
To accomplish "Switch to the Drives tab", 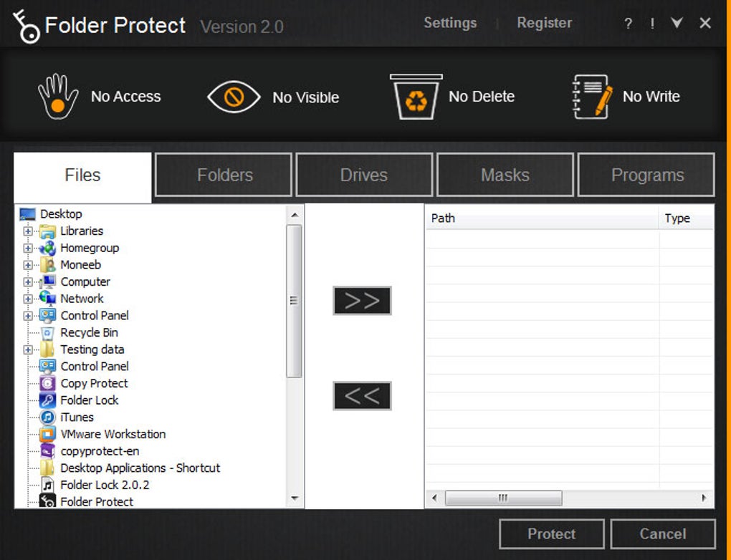I will (x=364, y=175).
